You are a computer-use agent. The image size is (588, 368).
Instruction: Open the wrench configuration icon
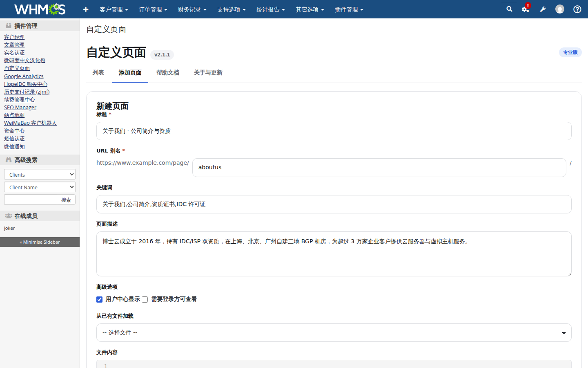pyautogui.click(x=543, y=9)
